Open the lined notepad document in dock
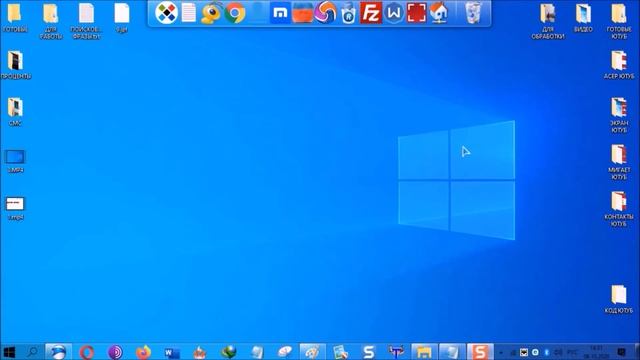Viewport: 640px width, 360px height. [189, 13]
